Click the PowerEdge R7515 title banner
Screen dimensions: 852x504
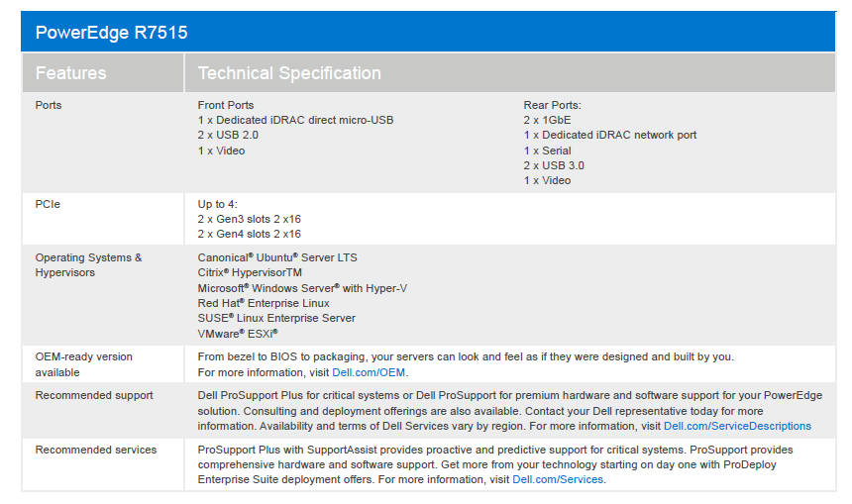pos(111,33)
